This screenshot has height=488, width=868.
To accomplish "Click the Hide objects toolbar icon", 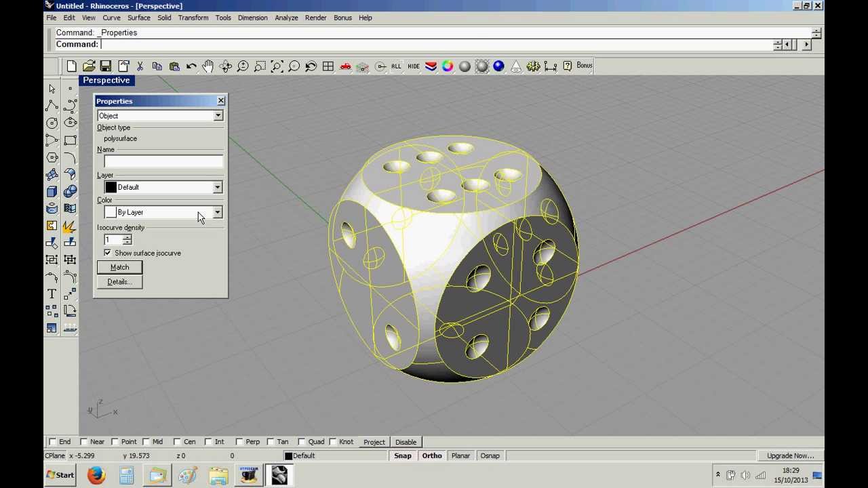I will (413, 66).
